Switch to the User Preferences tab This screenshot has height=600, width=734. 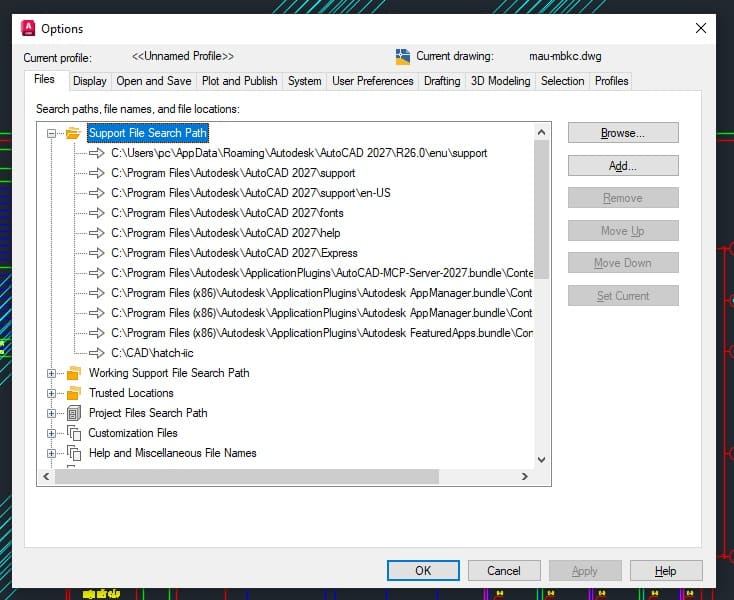373,81
